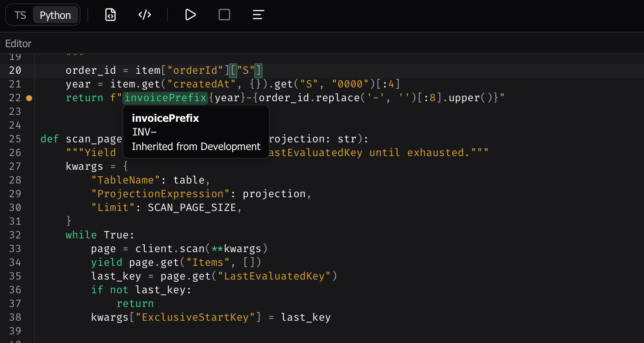Click "createdAt" string on line 21
Image resolution: width=644 pixels, height=343 pixels.
202,84
